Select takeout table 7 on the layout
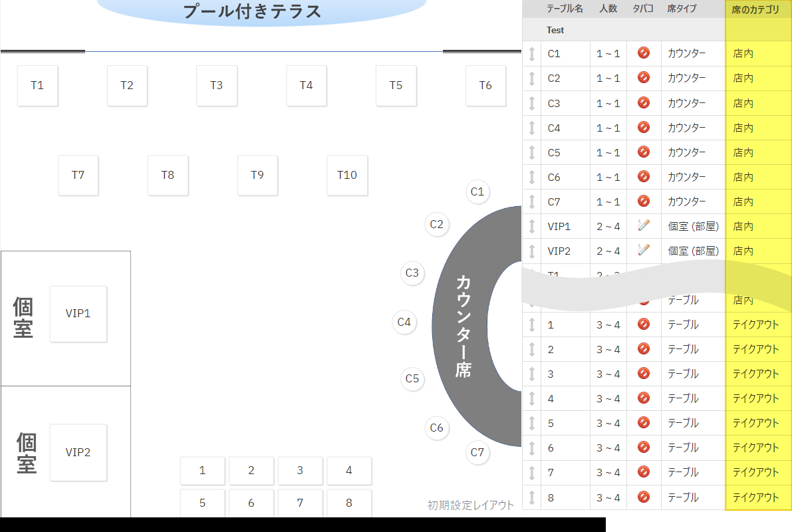Screen dimensions: 792x532 coord(300,503)
